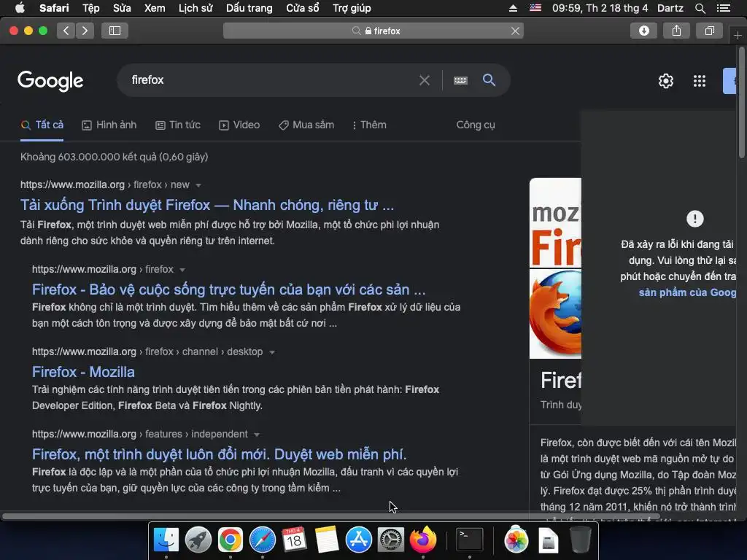The width and height of the screenshot is (747, 560).
Task: Open Finder from the Dock
Action: [x=166, y=540]
